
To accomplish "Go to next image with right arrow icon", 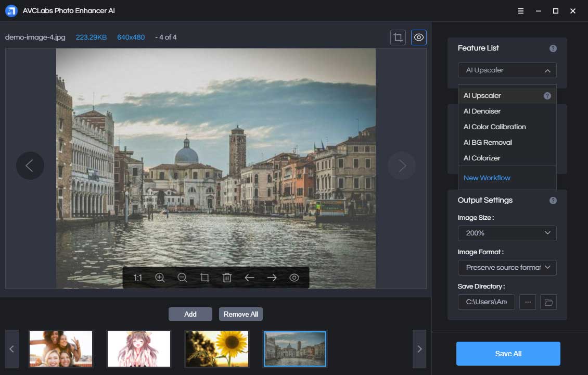I will [x=272, y=278].
